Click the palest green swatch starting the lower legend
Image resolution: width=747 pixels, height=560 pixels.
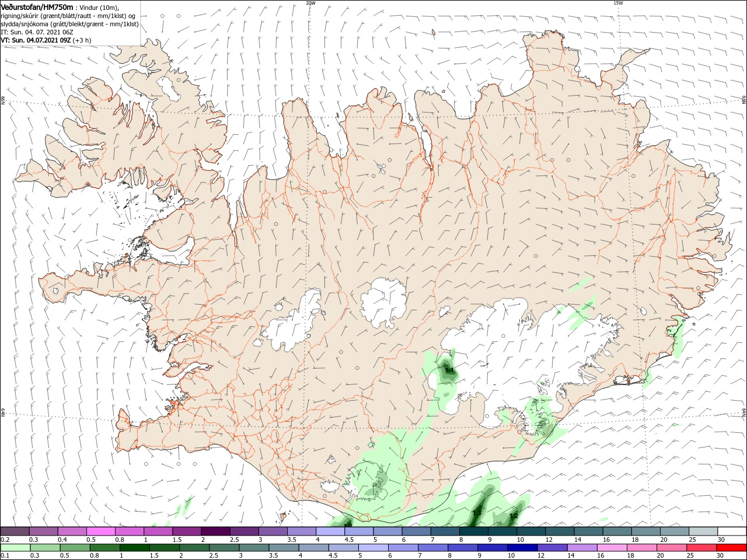tap(16, 548)
